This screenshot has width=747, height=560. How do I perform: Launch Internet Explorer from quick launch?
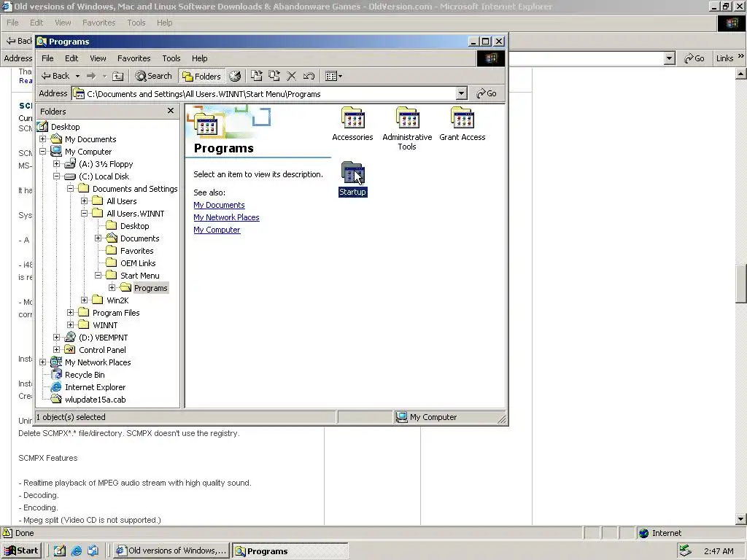point(76,551)
